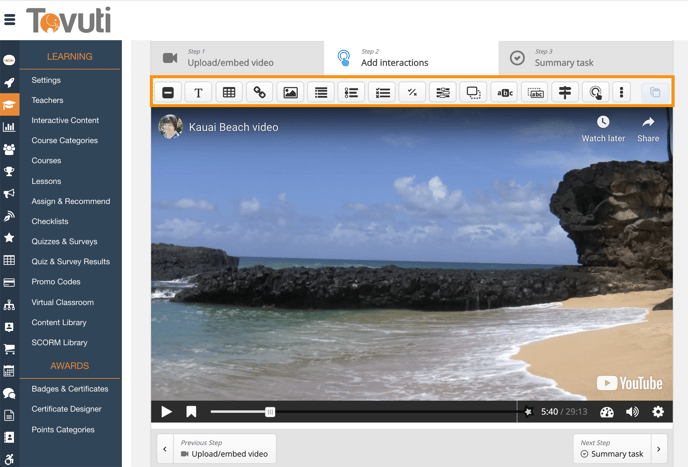Click the Certificate Designer sidebar link

pyautogui.click(x=66, y=409)
